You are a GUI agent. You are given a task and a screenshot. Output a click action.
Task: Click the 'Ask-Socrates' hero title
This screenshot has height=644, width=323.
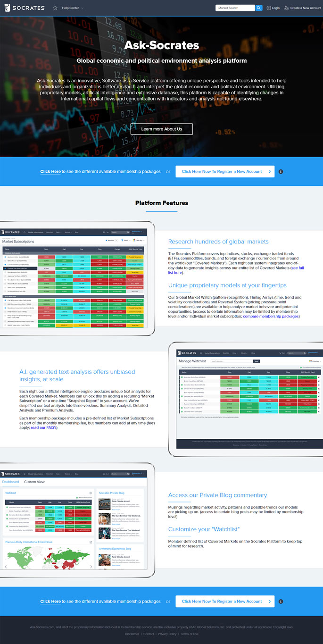(x=162, y=46)
